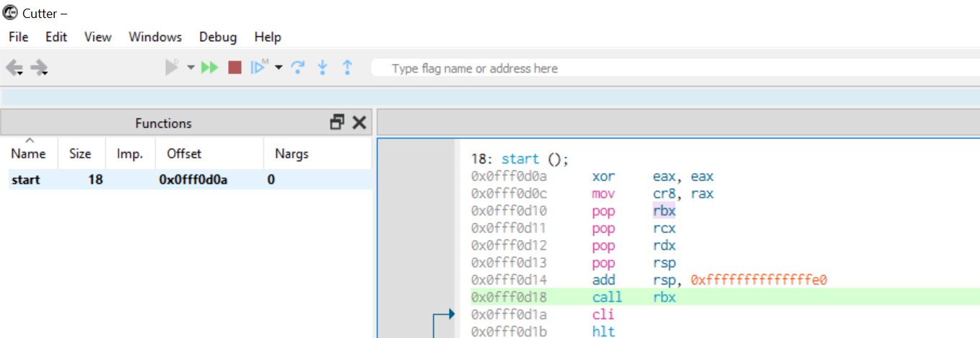
Task: Open the Windows menu
Action: 155,37
